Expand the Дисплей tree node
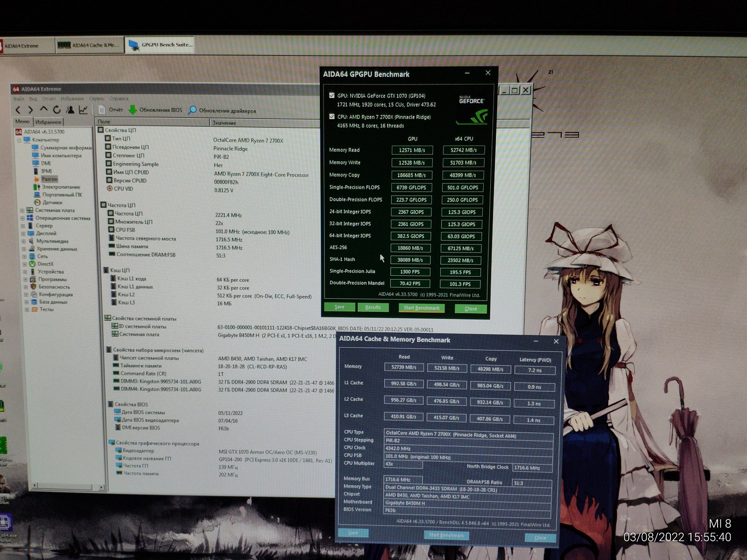 click(x=23, y=233)
